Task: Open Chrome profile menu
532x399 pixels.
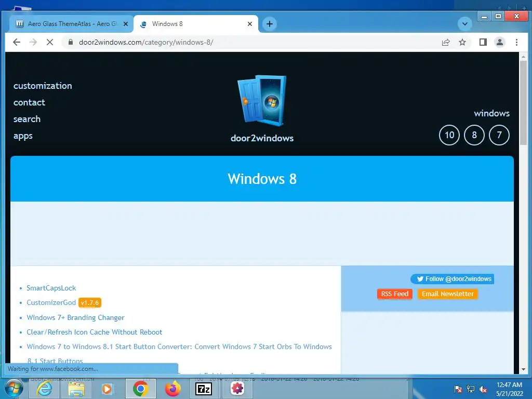Action: click(x=499, y=42)
